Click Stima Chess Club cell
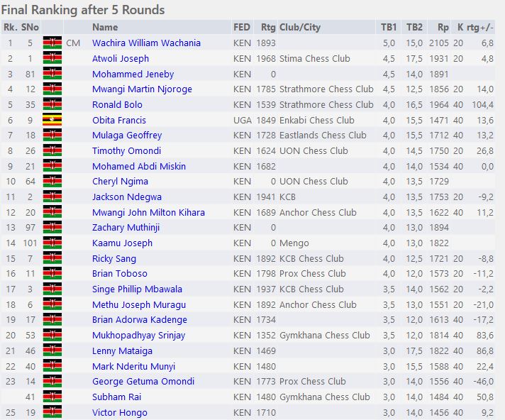The image size is (505, 420). 315,58
